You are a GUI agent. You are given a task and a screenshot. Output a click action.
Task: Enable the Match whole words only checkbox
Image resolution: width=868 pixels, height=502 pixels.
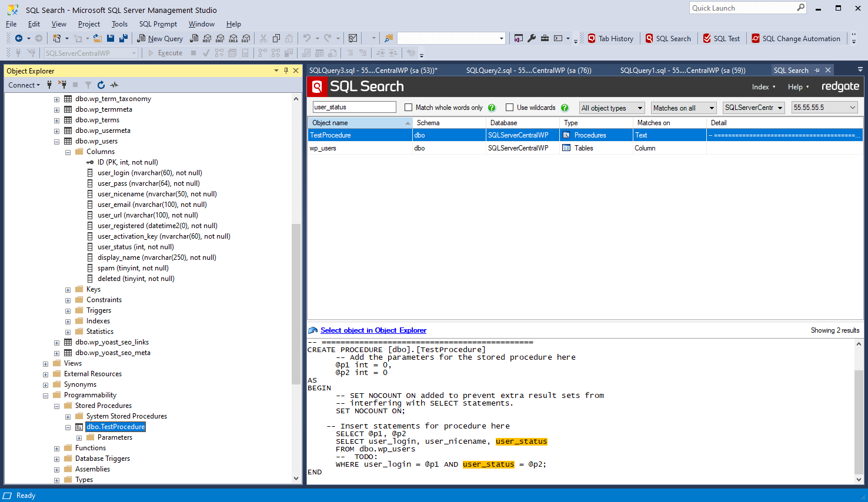[408, 107]
